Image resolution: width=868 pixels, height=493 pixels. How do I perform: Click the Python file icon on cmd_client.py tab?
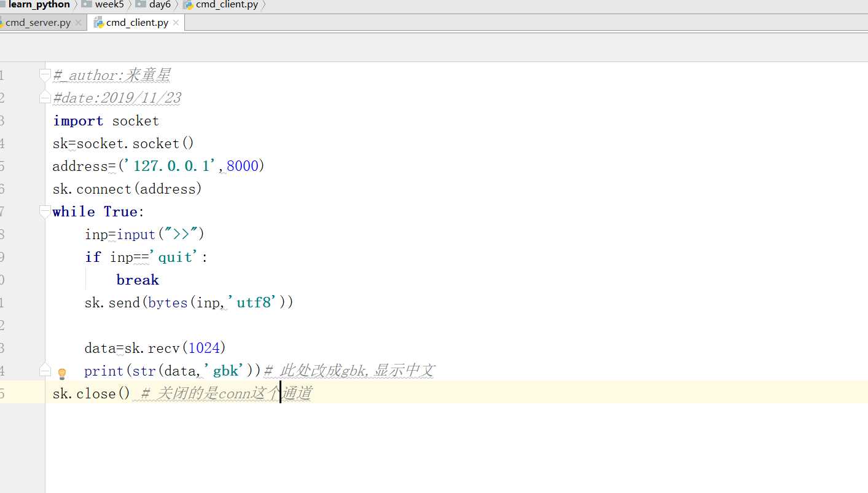click(x=98, y=23)
